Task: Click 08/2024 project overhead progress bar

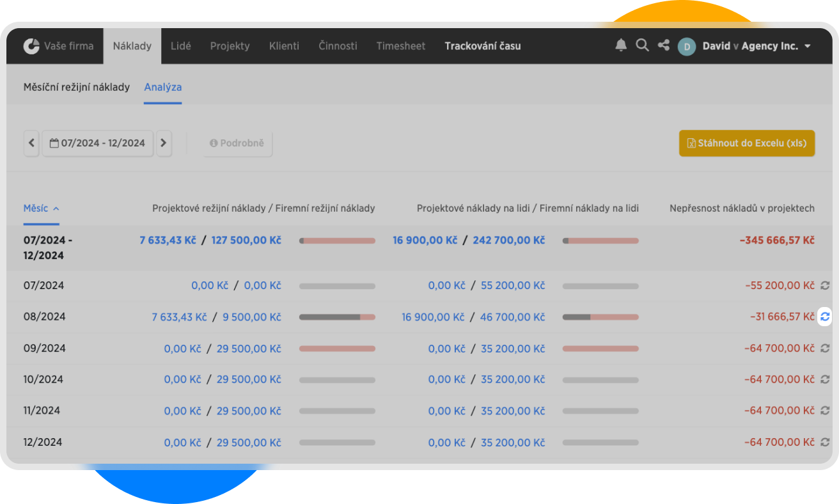Action: pyautogui.click(x=337, y=317)
